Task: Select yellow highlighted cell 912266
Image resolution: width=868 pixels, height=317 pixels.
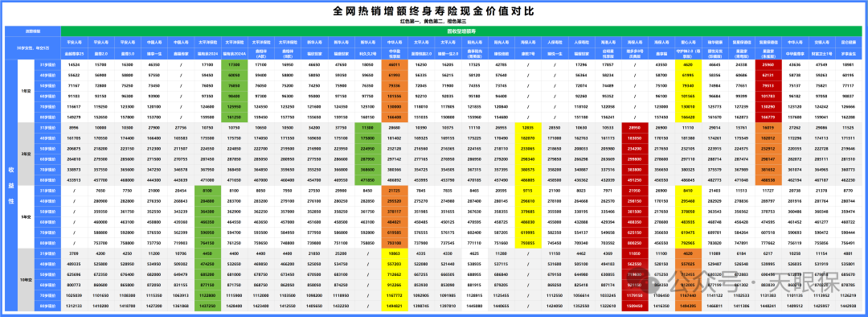Action: 395,284
